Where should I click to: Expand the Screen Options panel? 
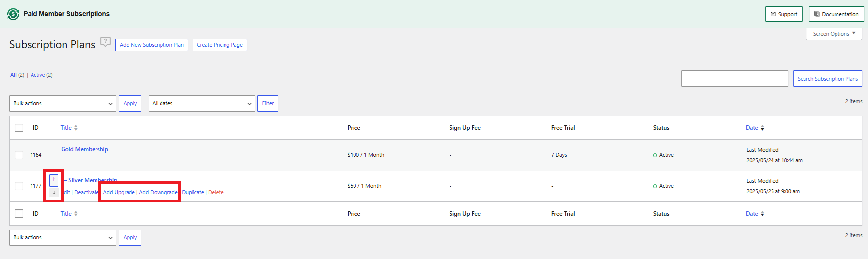click(x=834, y=34)
